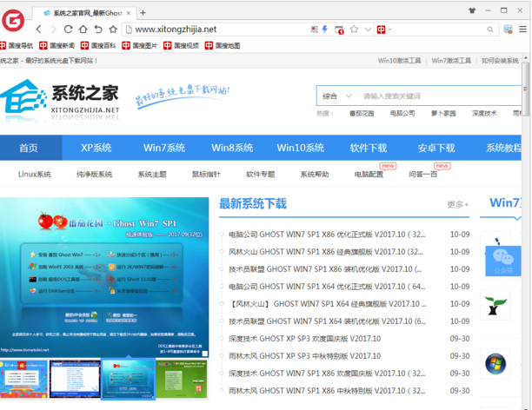Select the Win8系统 navigation tab

click(232, 148)
